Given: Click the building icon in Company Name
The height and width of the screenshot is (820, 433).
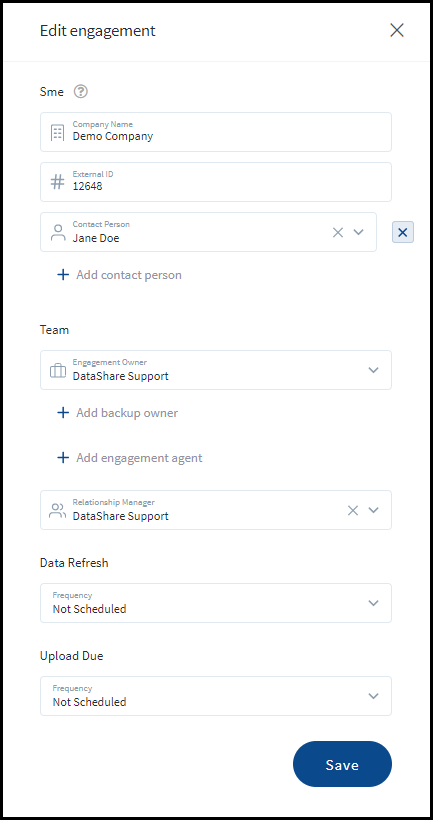Looking at the screenshot, I should (x=57, y=133).
